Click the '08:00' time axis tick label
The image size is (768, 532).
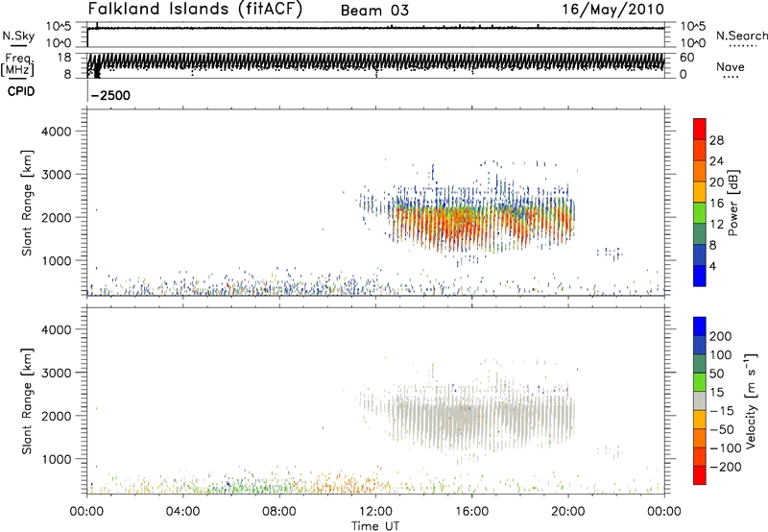tap(279, 512)
